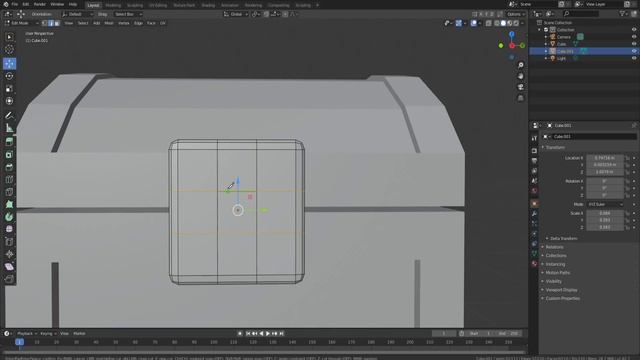
Task: Open the Face menu in viewport header
Action: [x=151, y=23]
